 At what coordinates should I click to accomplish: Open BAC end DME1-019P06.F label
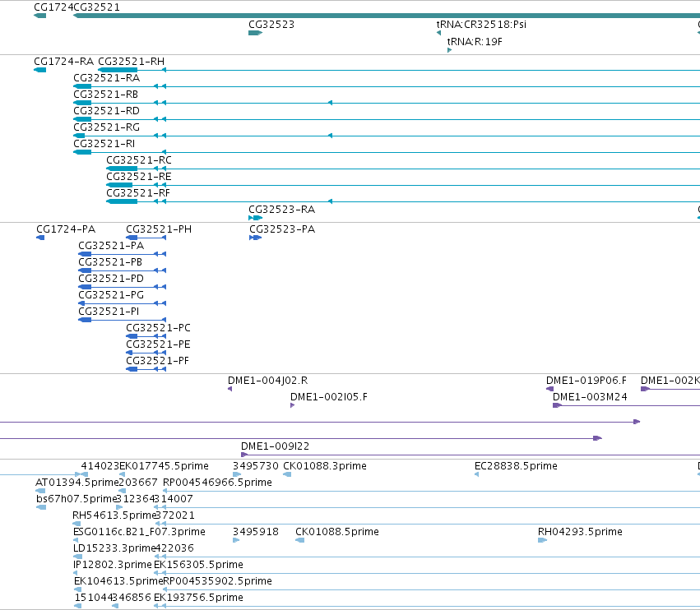point(586,381)
